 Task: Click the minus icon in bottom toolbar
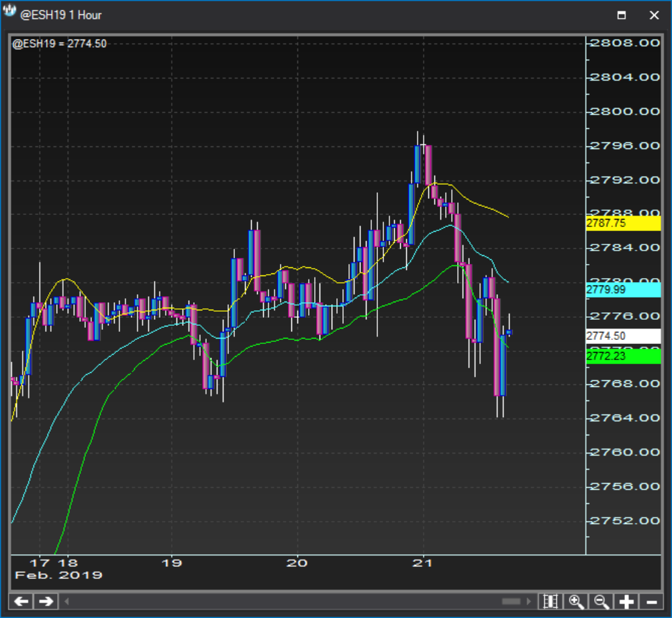click(x=651, y=602)
